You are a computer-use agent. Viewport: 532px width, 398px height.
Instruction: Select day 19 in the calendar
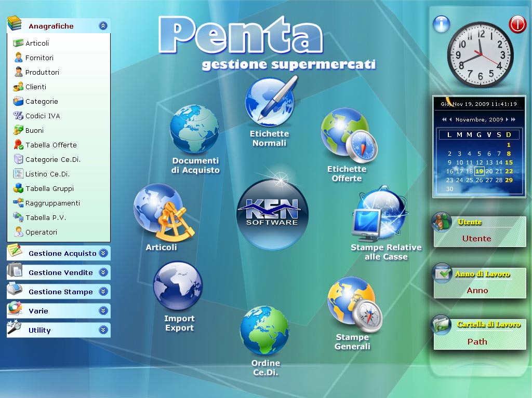pos(479,171)
